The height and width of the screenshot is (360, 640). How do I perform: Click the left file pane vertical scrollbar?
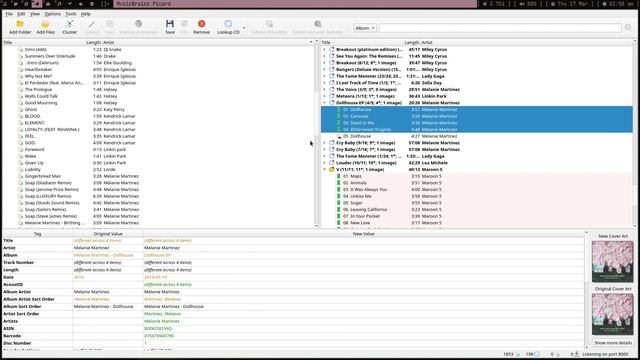(x=316, y=133)
